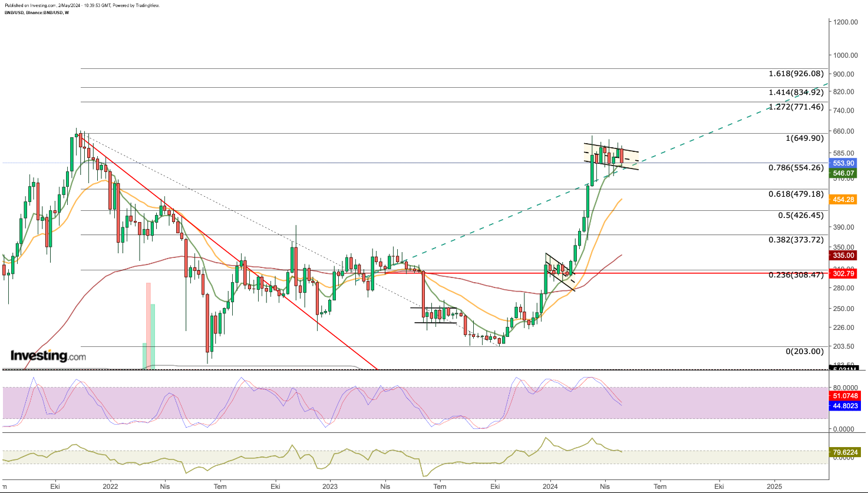
Task: Select the 0.786(554.26) retracement label
Action: 796,167
